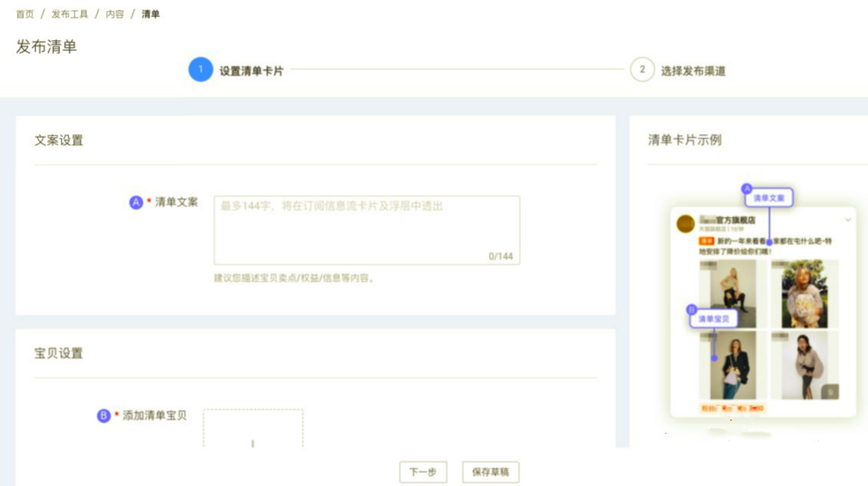Open top-right product thumbnail in example
This screenshot has width=868, height=486.
(804, 293)
